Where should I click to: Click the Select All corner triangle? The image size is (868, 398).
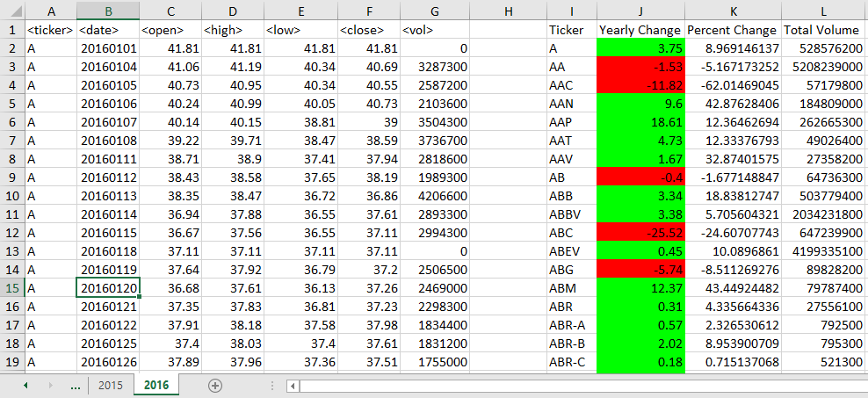(12, 11)
